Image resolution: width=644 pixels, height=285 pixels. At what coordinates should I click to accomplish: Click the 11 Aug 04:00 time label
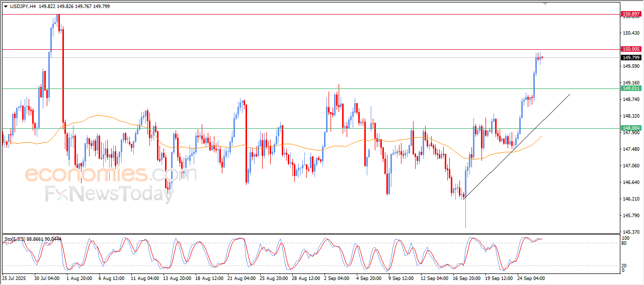(x=143, y=278)
